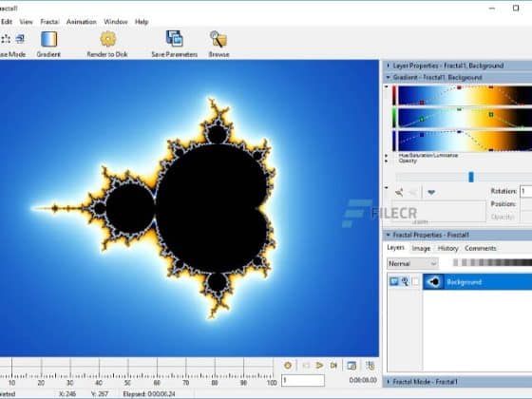Toggle visibility of the Background layer

tap(394, 281)
